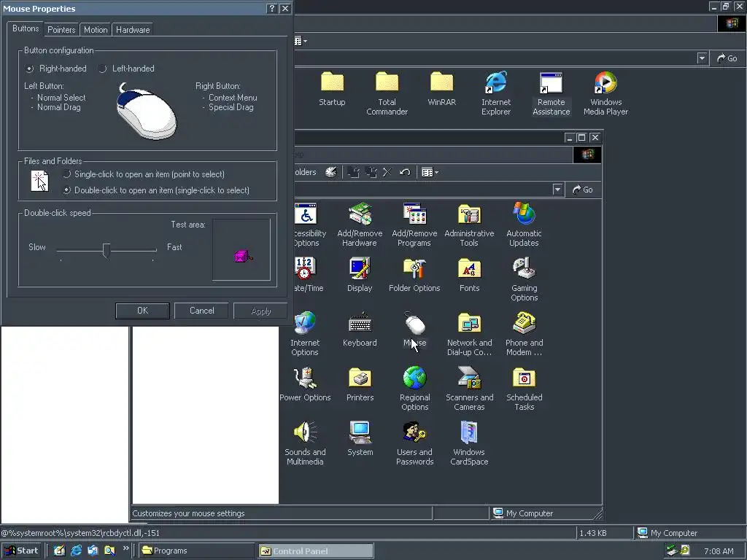
Task: Select the Left-handed radio button
Action: (x=126, y=69)
